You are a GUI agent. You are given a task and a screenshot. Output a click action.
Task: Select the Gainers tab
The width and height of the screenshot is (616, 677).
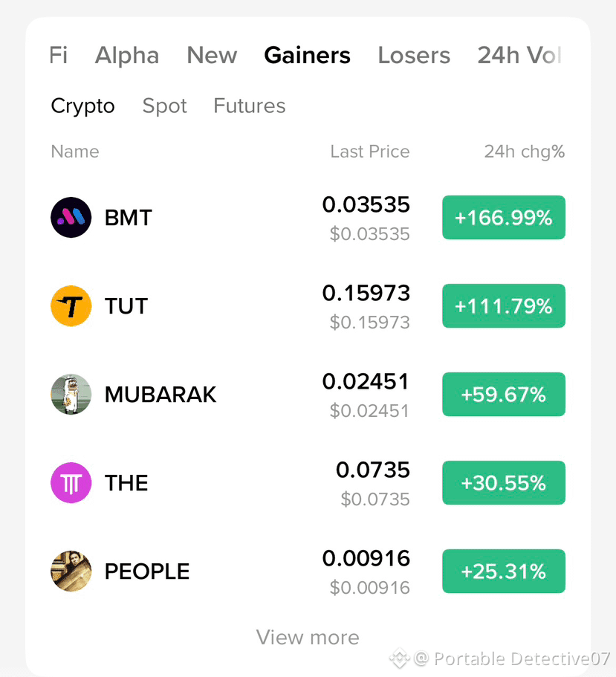pyautogui.click(x=307, y=55)
